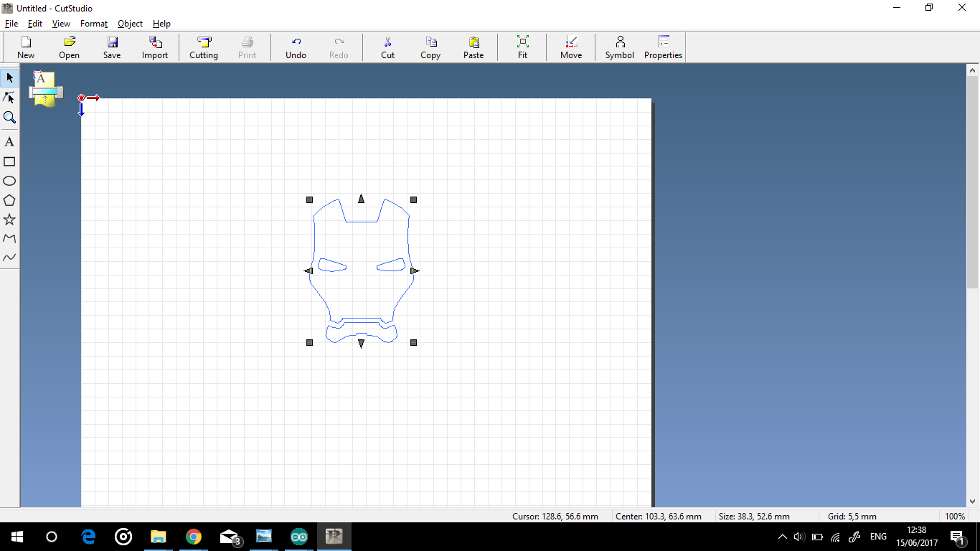Screen dimensions: 980x551
Task: Click the ENG language indicator
Action: [878, 537]
